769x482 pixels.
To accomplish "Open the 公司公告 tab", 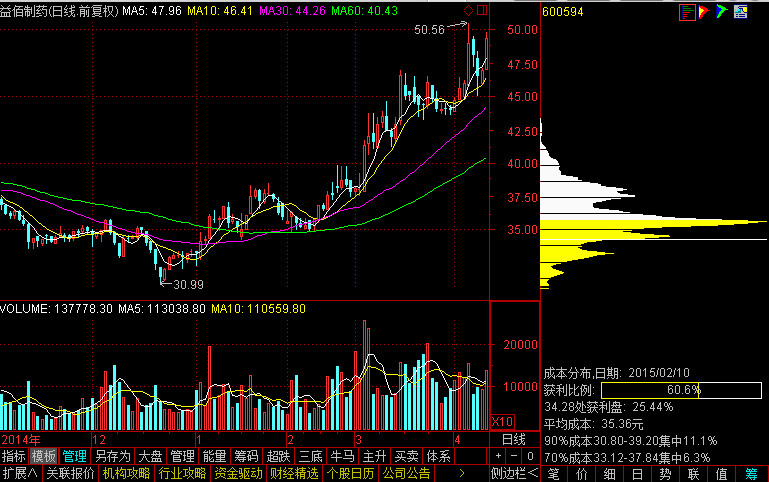I will [x=406, y=472].
